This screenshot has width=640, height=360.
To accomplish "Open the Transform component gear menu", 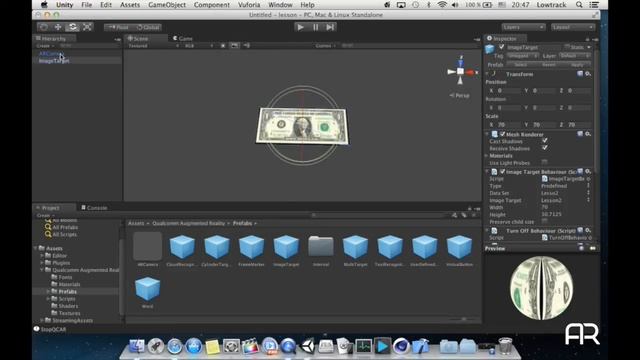I will [x=588, y=74].
